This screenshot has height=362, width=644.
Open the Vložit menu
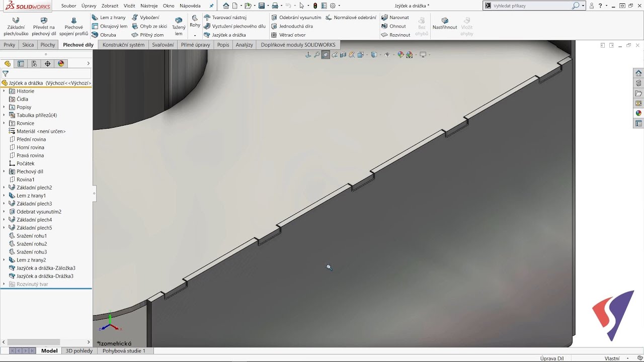129,6
